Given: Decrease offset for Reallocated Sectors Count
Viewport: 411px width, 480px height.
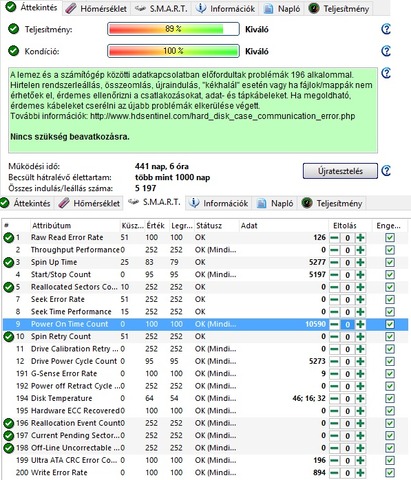Looking at the screenshot, I should coord(334,287).
